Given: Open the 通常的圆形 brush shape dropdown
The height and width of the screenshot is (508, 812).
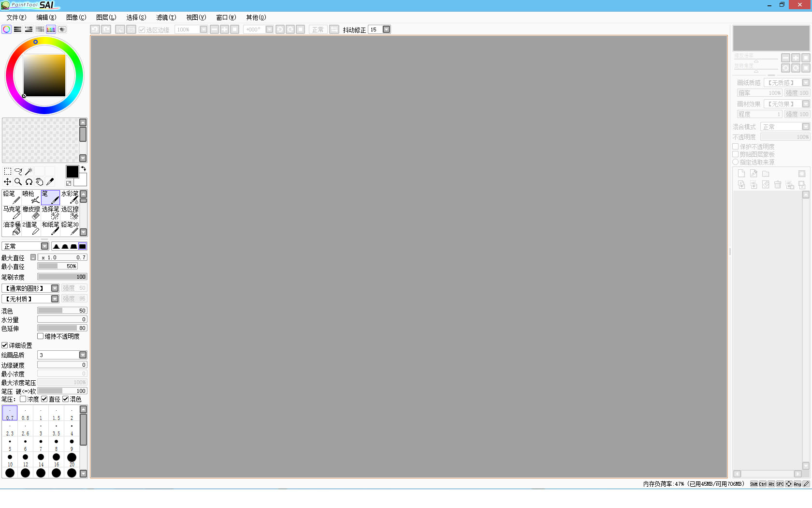Looking at the screenshot, I should pyautogui.click(x=55, y=288).
